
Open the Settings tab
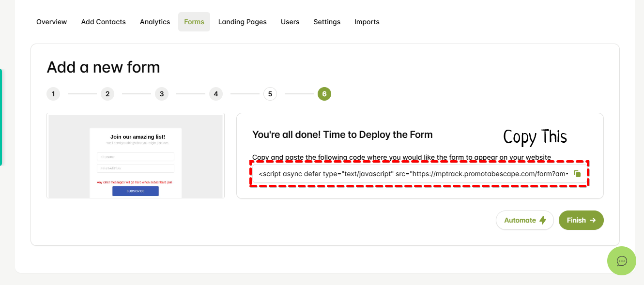coord(327,22)
